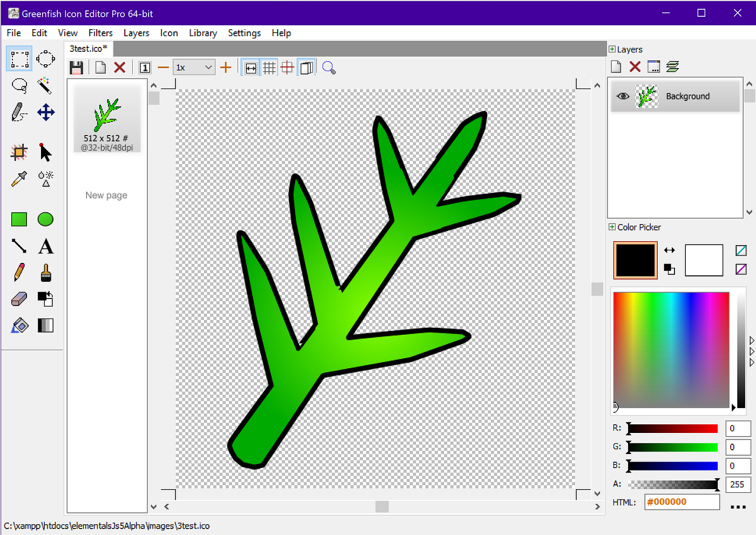Select the Ellipse selection tool

point(46,59)
